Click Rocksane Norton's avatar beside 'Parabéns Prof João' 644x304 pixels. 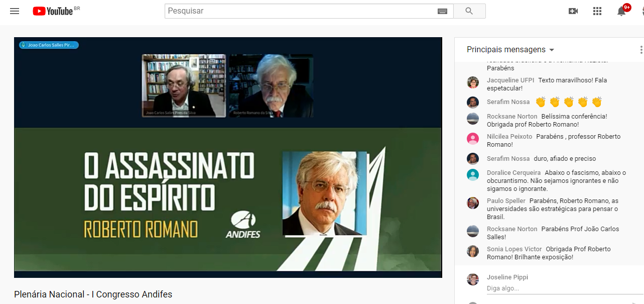pos(473,231)
